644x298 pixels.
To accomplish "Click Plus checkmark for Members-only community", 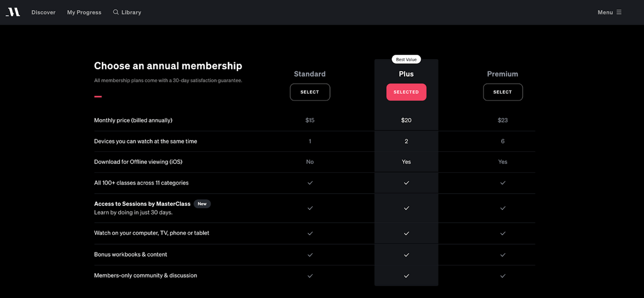I will (406, 276).
